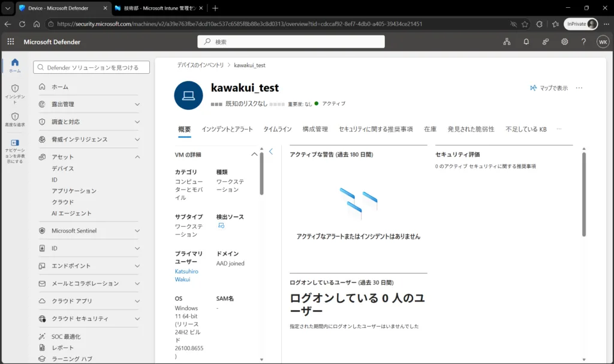Screen dimensions: 614x364
Task: Click the browser home icon
Action: (37, 24)
